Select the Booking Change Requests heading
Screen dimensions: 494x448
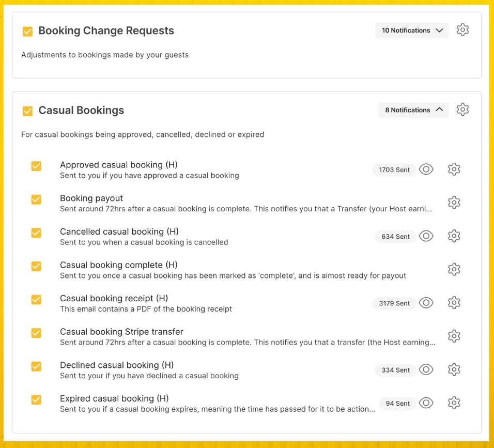106,30
